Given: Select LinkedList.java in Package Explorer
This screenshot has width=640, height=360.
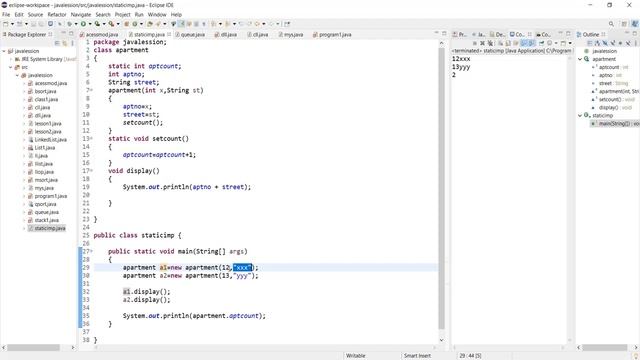Looking at the screenshot, I should pos(50,140).
